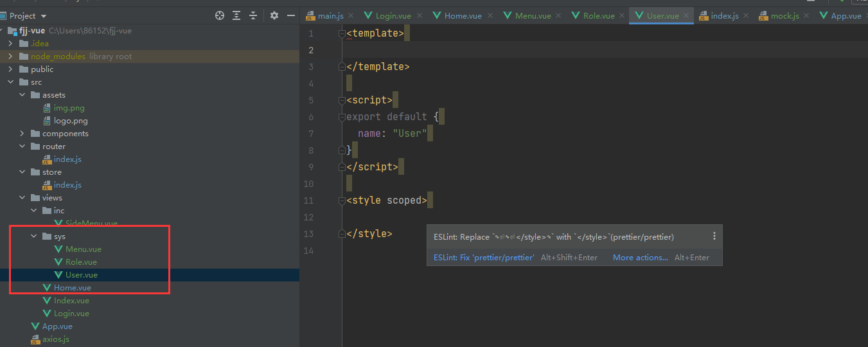
Task: Select Menu.vue under the sys folder
Action: [83, 249]
